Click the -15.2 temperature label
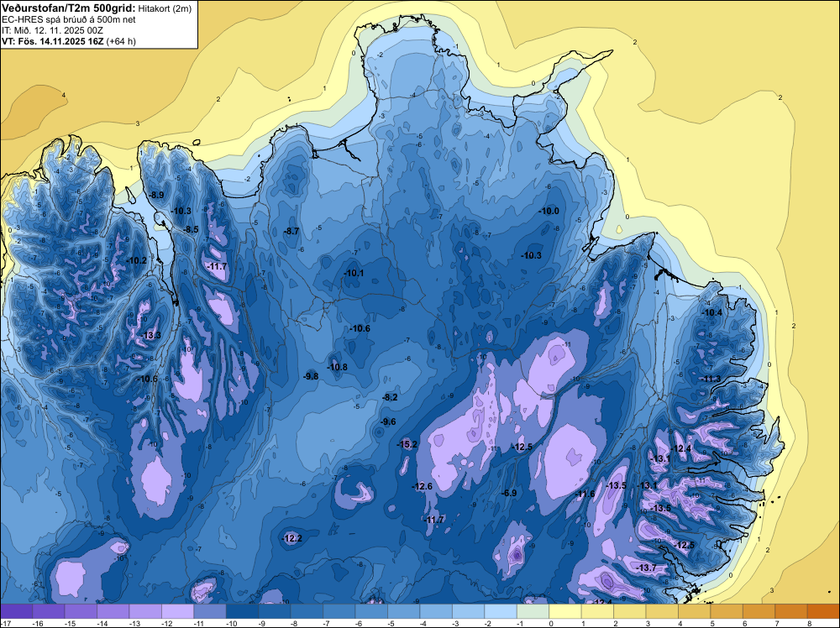Viewport: 840px width, 628px height. click(407, 444)
